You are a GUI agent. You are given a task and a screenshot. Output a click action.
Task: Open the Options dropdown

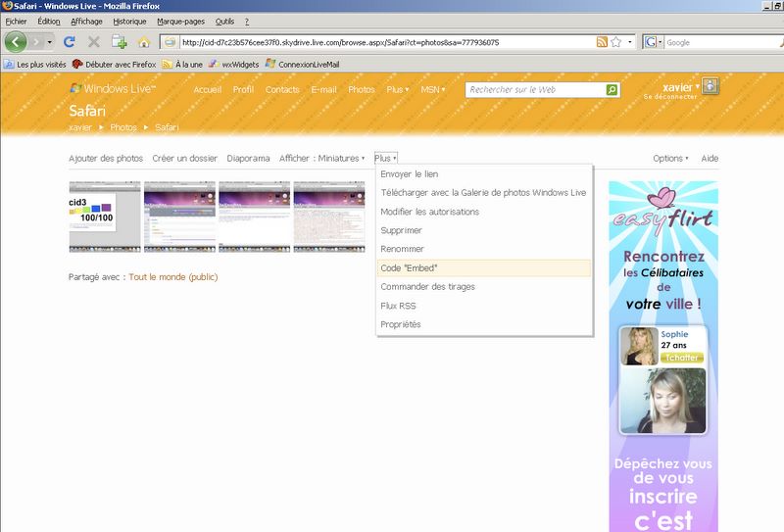pos(670,158)
